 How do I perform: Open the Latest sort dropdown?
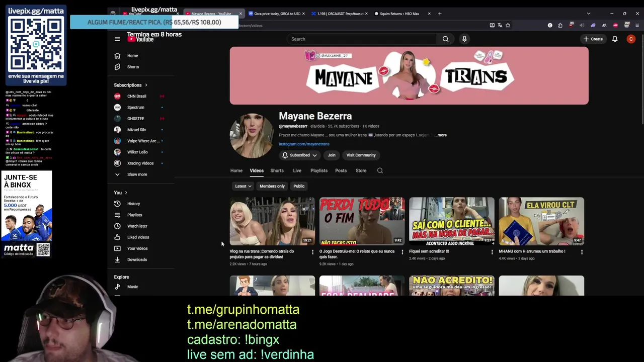pyautogui.click(x=243, y=186)
